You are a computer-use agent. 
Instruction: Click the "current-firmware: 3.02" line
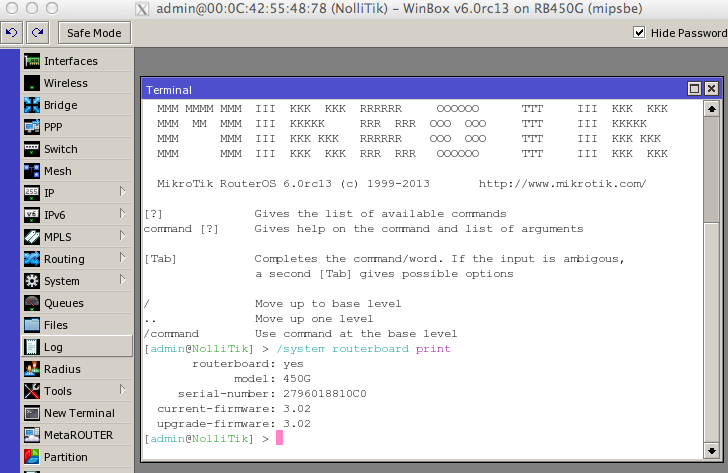tap(234, 409)
